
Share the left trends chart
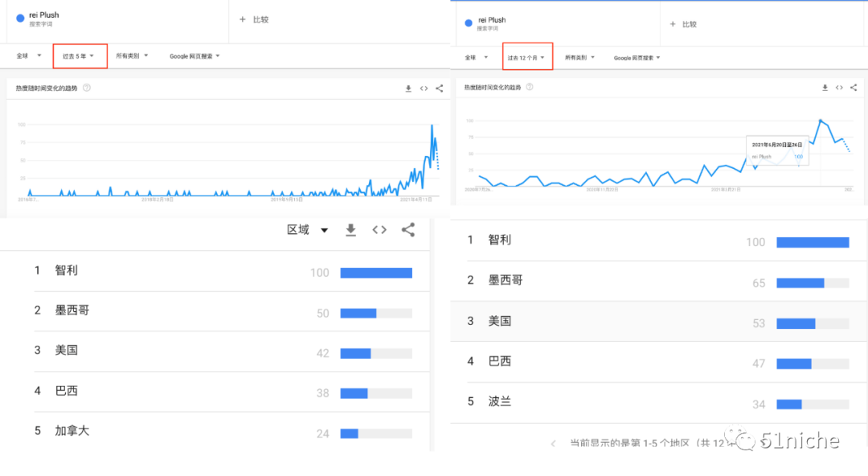(439, 88)
